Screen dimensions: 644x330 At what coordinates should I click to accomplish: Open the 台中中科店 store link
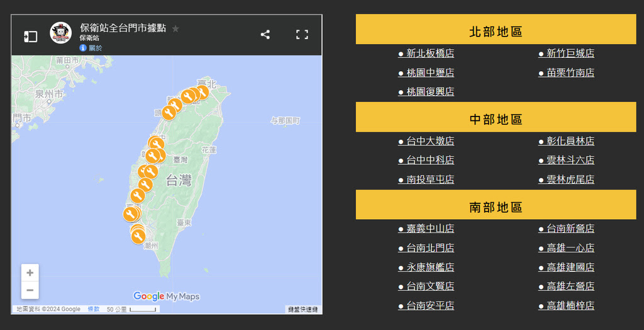click(x=426, y=160)
